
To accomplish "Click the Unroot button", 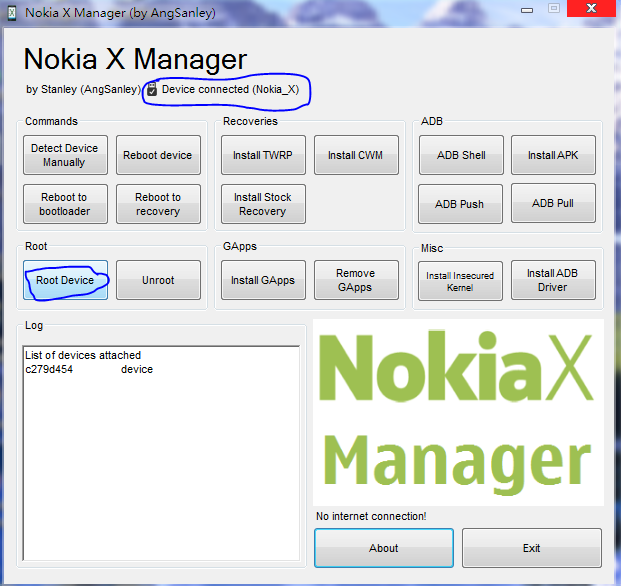I will click(158, 280).
